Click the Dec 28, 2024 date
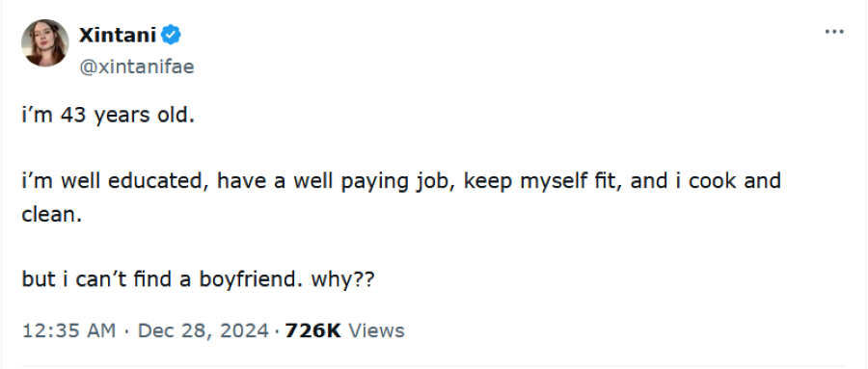868x369 pixels. point(203,330)
